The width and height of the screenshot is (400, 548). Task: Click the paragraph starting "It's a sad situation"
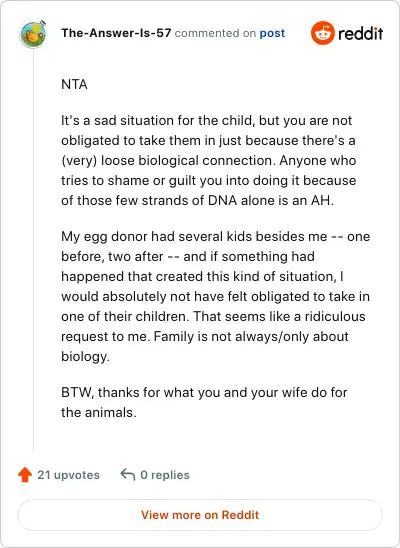pos(209,160)
